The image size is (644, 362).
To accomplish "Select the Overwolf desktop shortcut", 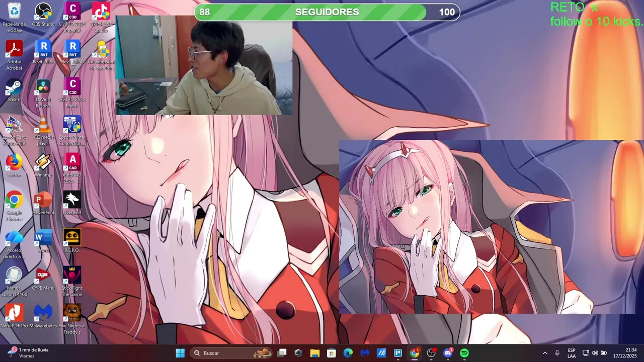I will point(72,203).
